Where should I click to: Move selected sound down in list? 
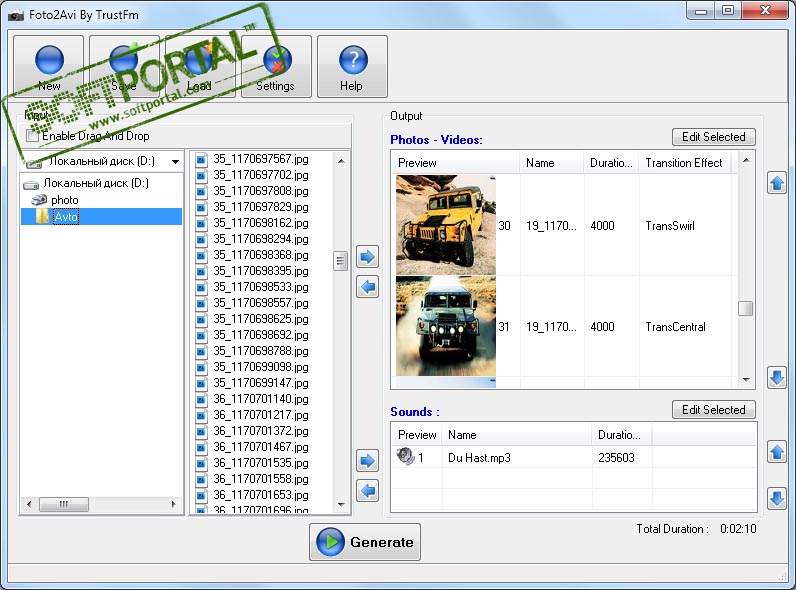click(x=777, y=498)
